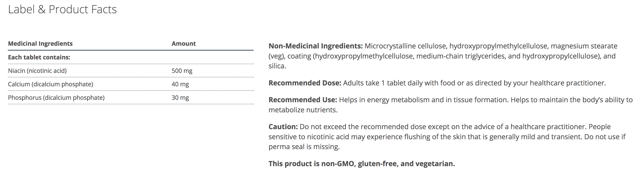The image size is (644, 174).
Task: Click the Recommended Dose bold label
Action: 305,83
